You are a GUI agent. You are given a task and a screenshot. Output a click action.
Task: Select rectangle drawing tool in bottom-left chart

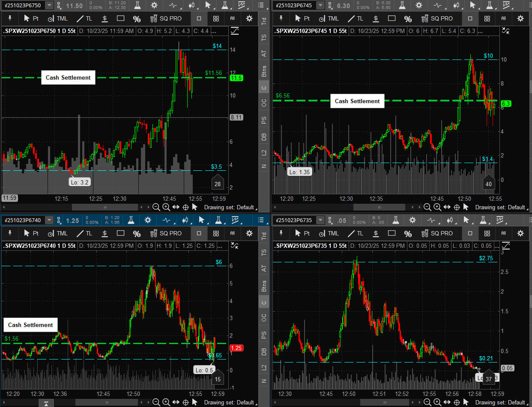coord(120,233)
